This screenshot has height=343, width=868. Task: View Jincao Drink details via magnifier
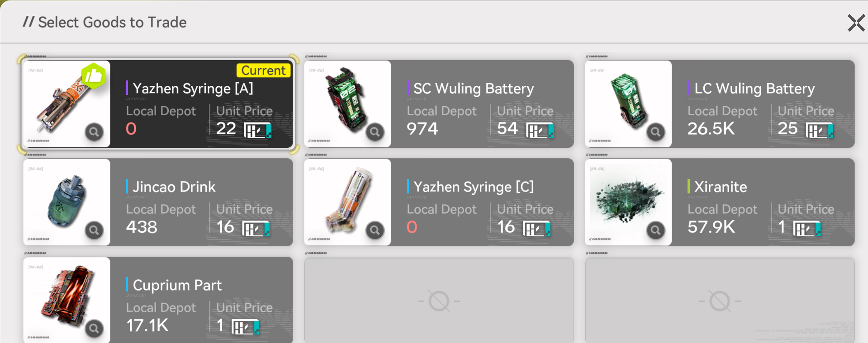coord(94,230)
